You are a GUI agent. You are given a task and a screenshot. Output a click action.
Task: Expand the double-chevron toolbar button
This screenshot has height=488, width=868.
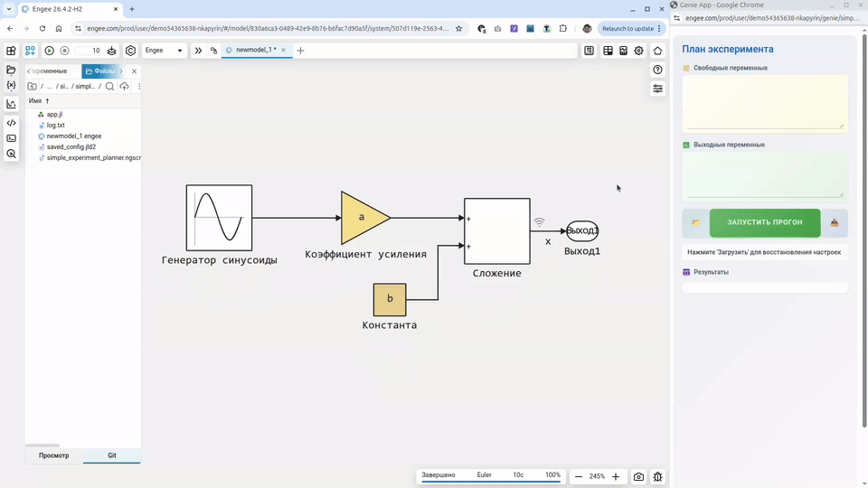[x=198, y=51]
